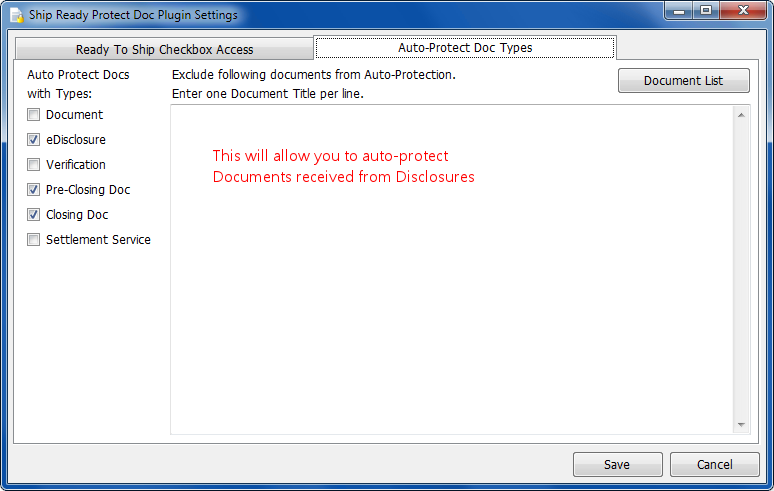
Task: Click inside the excluded documents text area
Action: click(452, 269)
